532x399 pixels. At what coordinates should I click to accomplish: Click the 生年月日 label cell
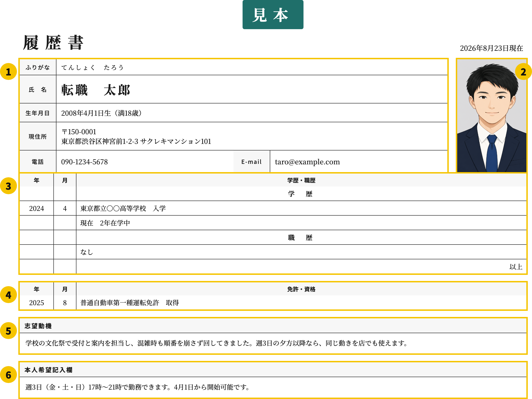[38, 113]
